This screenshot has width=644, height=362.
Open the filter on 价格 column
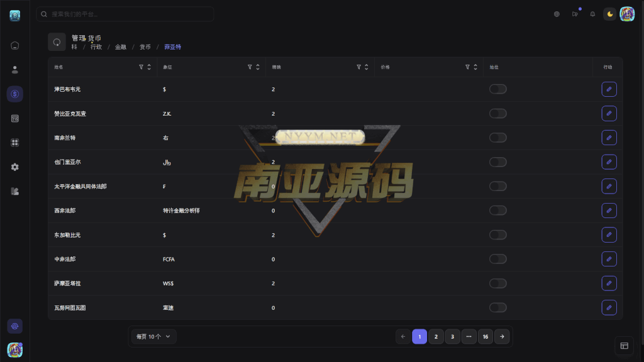pyautogui.click(x=467, y=67)
